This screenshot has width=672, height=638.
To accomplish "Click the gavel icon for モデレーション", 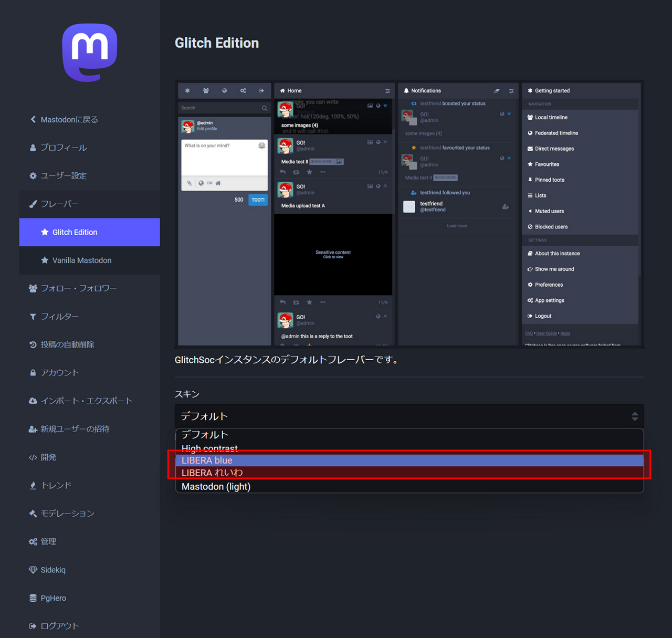I will [x=33, y=514].
